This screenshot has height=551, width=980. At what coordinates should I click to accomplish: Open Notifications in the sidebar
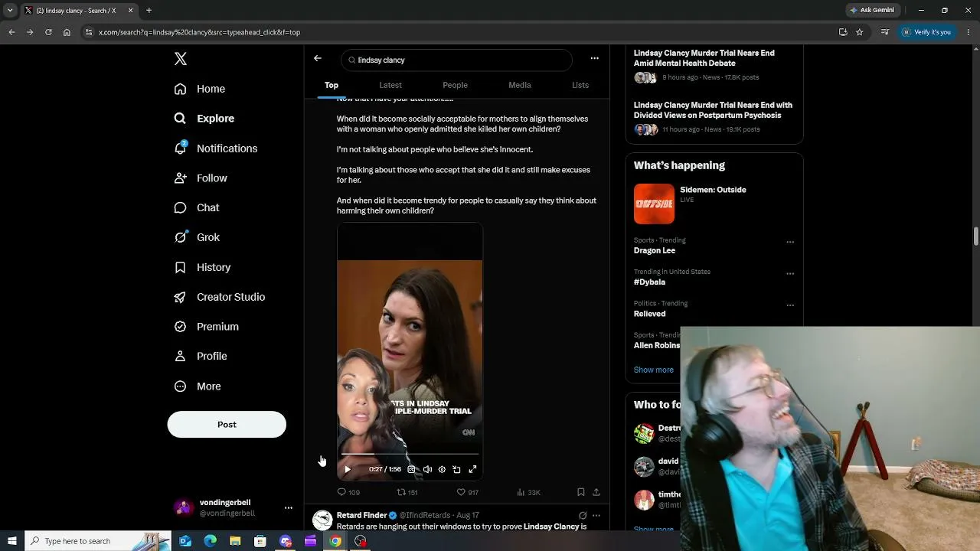pos(216,148)
